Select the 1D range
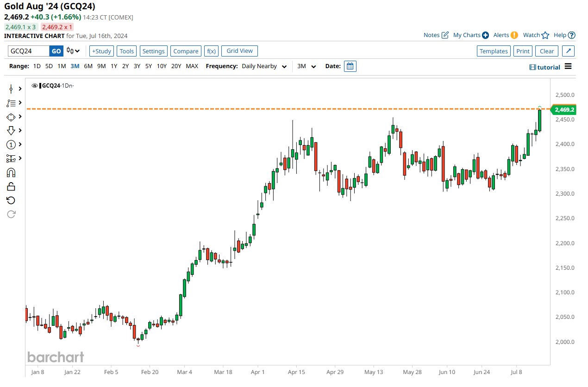This screenshot has height=387, width=588. point(37,66)
